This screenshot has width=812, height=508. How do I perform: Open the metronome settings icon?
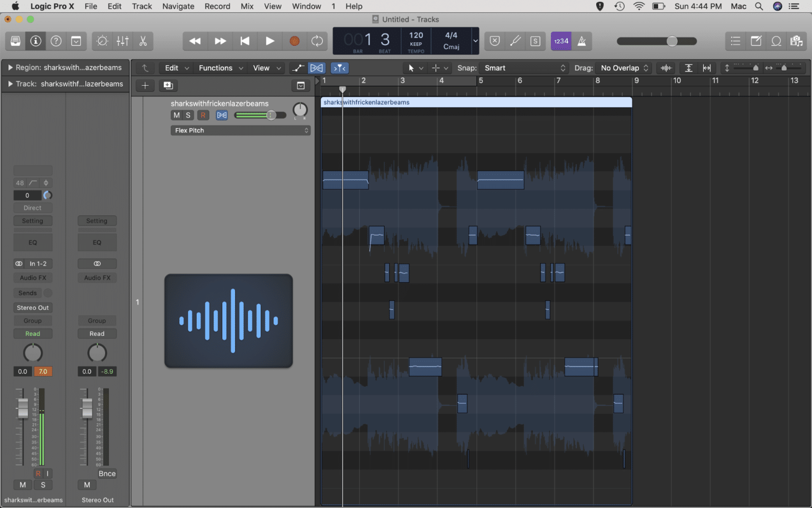coord(582,41)
